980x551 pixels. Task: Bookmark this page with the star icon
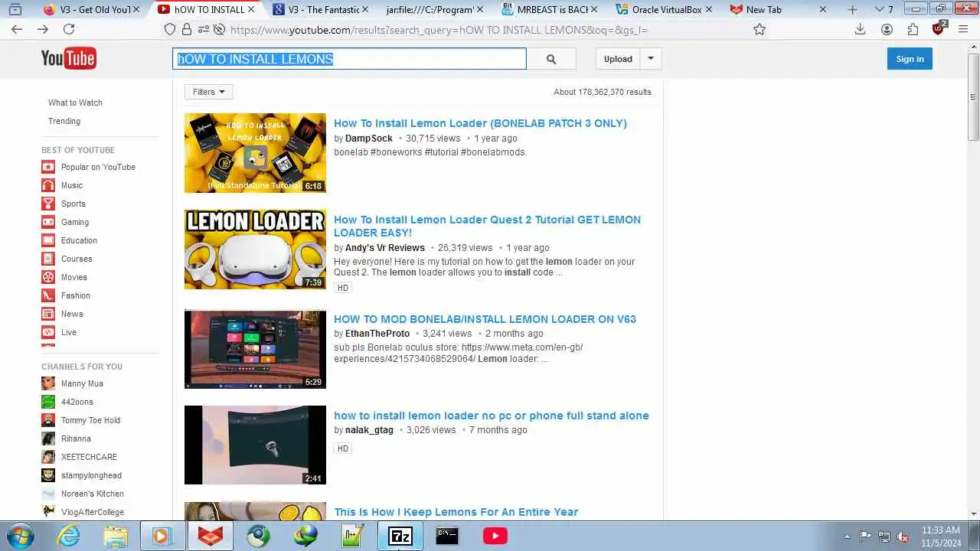tap(759, 29)
